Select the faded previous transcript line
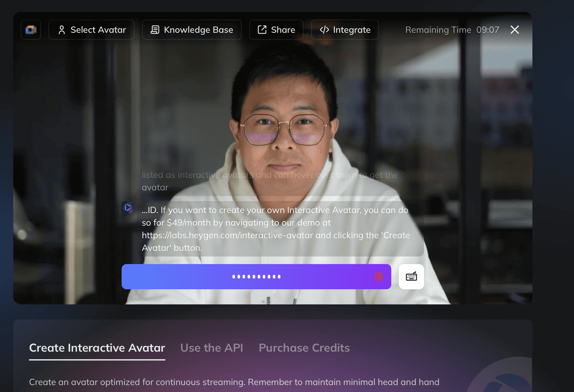 (270, 181)
